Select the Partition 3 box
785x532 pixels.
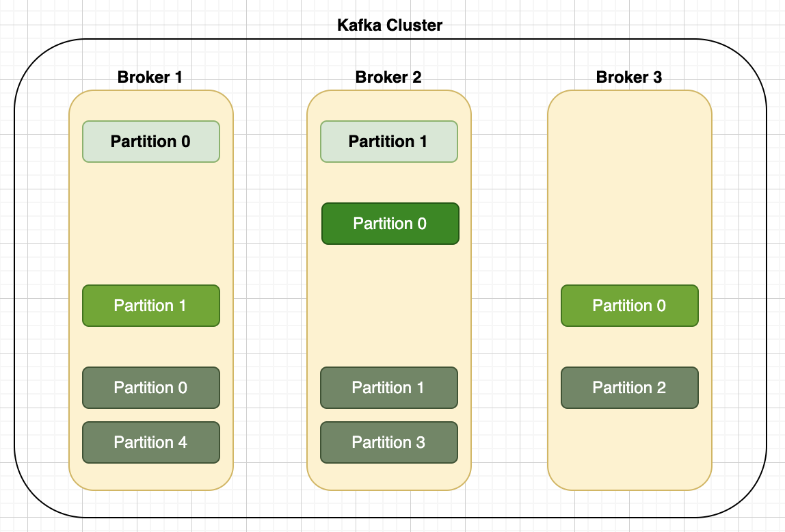click(389, 442)
